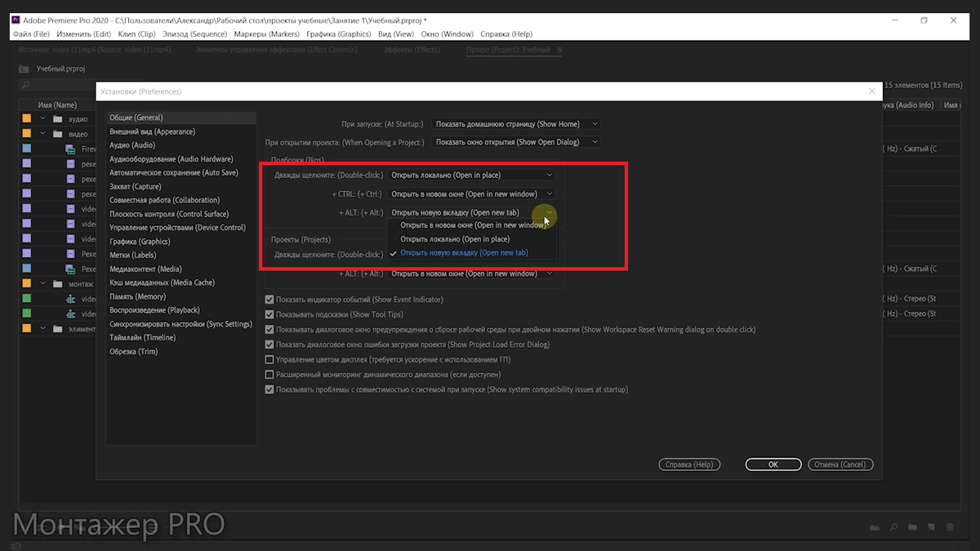Collapse the аудио bin chevron
980x551 pixels.
coord(43,119)
